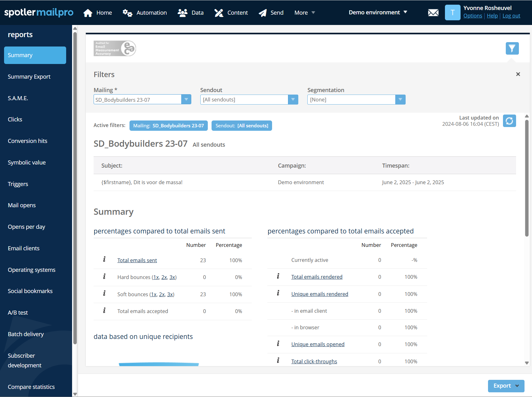This screenshot has width=532, height=397.
Task: Show info for Total emails sent
Action: pyautogui.click(x=105, y=259)
